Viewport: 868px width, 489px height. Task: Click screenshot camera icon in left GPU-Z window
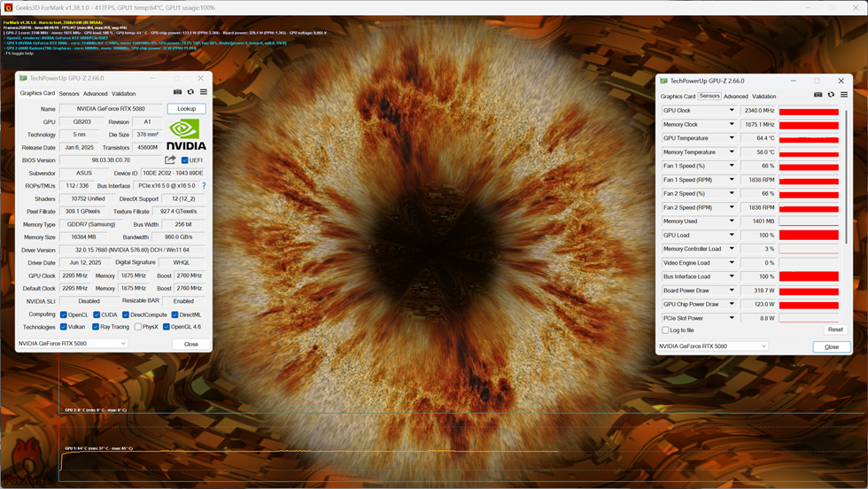coord(178,92)
